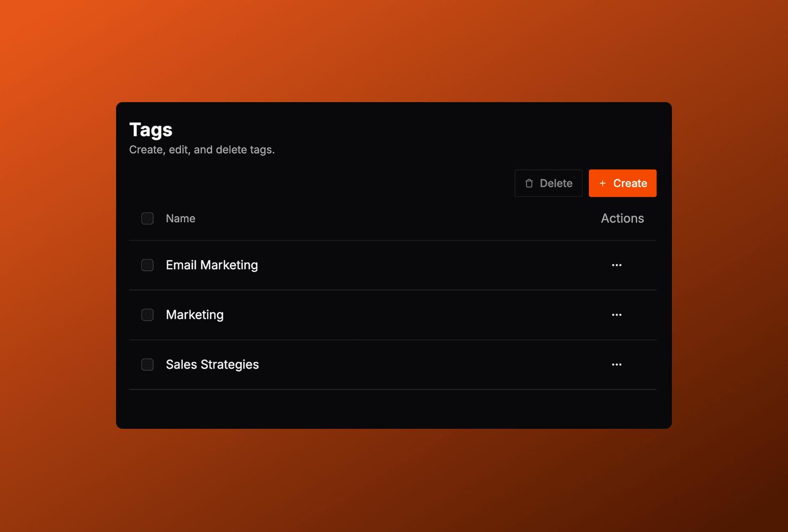Check the checkbox for Email Marketing
Image resolution: width=788 pixels, height=532 pixels.
(x=147, y=265)
